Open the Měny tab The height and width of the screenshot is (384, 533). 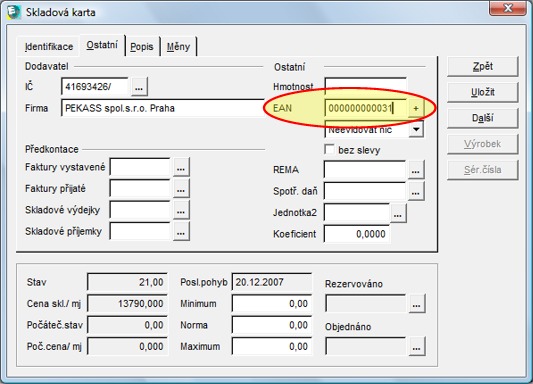click(178, 47)
